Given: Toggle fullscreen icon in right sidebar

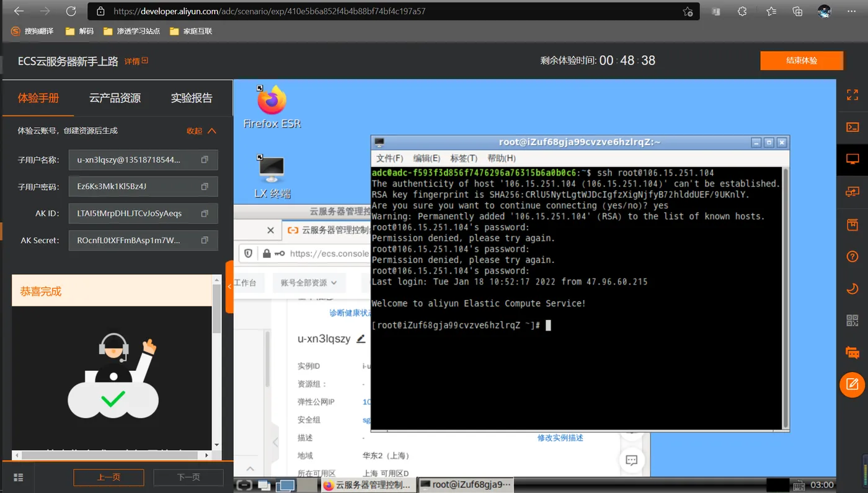Looking at the screenshot, I should pos(852,95).
